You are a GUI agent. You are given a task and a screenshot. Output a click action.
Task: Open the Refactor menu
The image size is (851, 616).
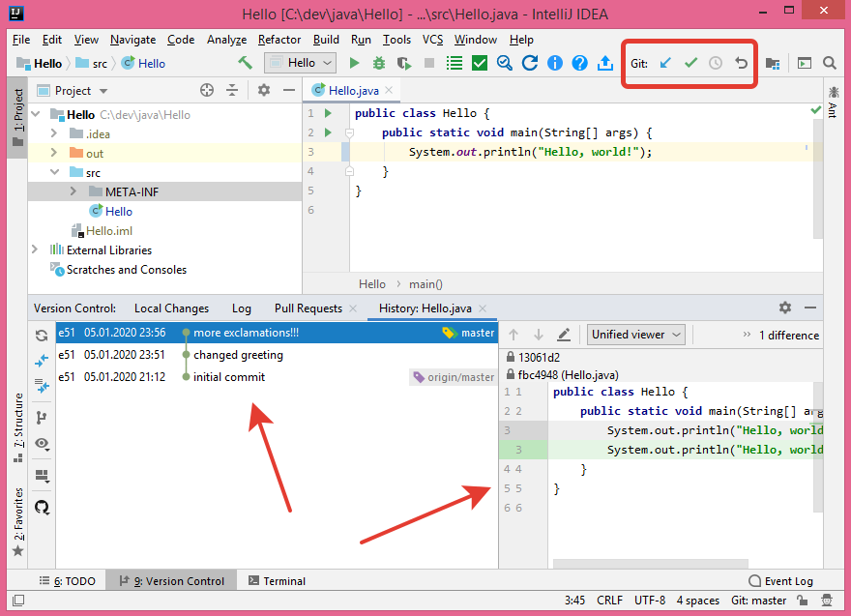pyautogui.click(x=279, y=40)
